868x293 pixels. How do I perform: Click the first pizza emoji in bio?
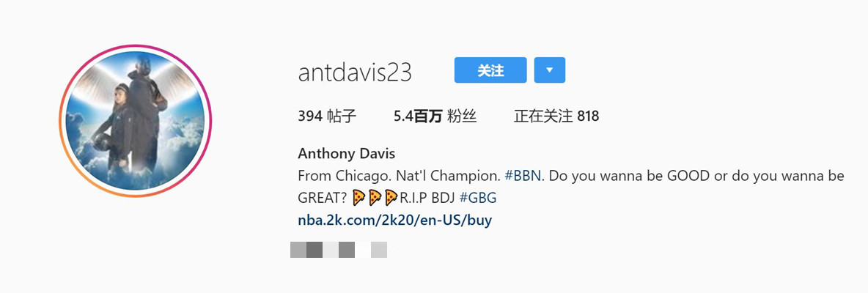pyautogui.click(x=358, y=197)
